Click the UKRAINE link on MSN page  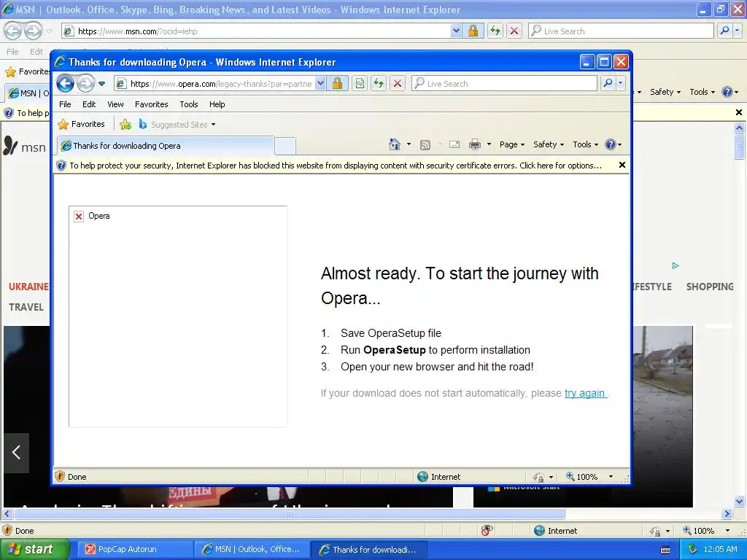(x=28, y=287)
